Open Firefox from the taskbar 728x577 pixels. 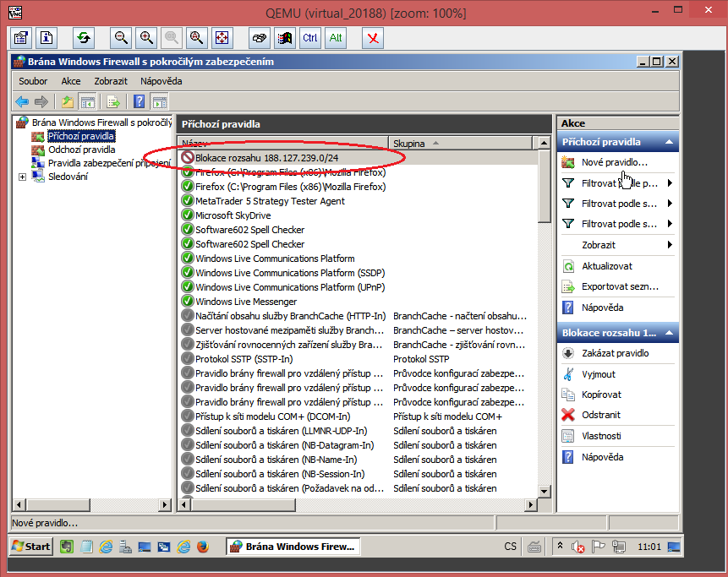(202, 547)
